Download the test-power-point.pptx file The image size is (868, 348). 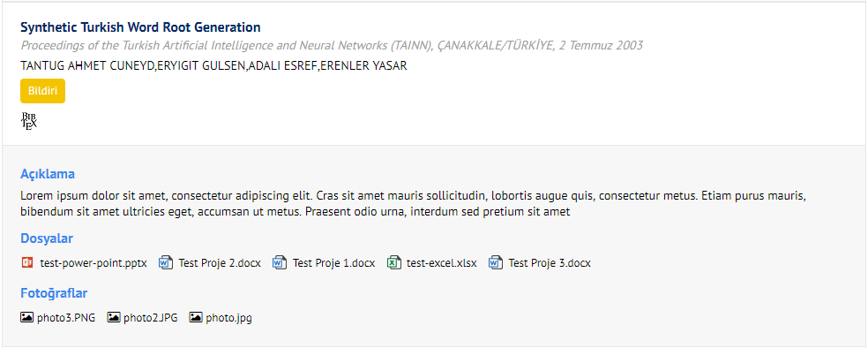[x=94, y=263]
